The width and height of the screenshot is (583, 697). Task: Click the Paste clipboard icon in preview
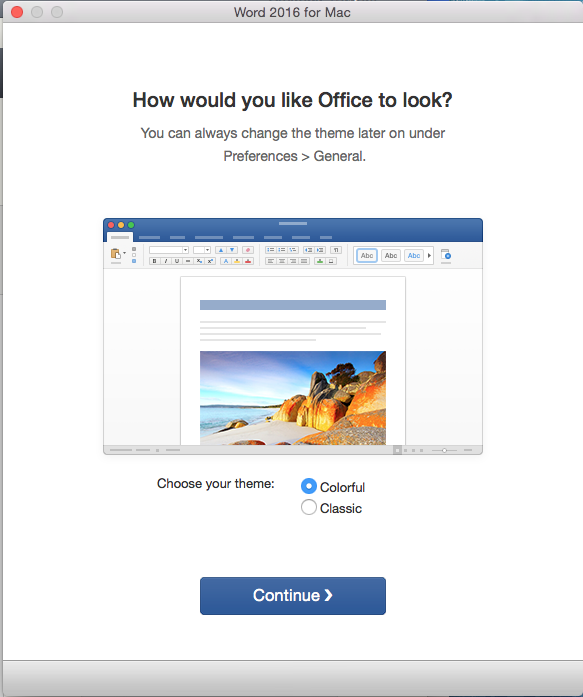coord(116,254)
